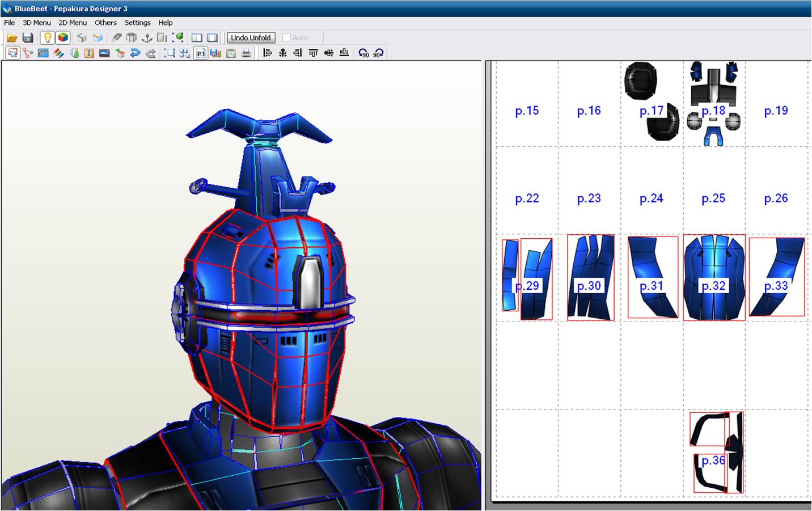Click the blue curved undo arrow icon

coord(135,53)
